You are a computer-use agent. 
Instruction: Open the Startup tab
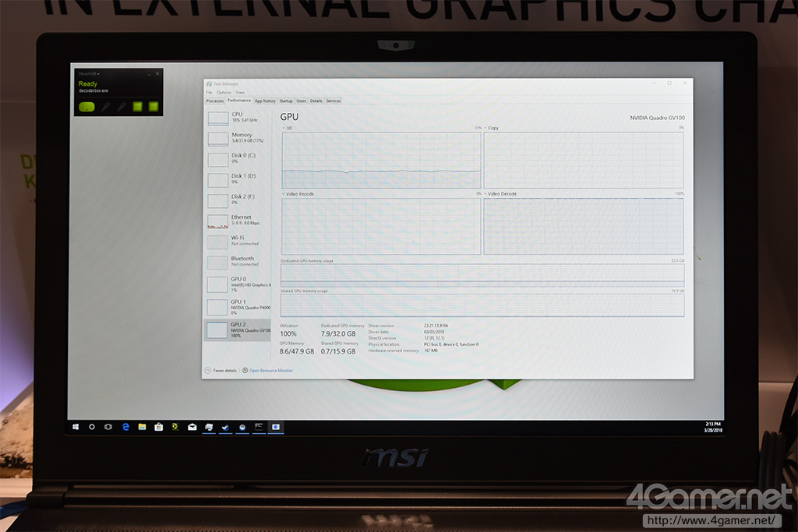[x=286, y=100]
